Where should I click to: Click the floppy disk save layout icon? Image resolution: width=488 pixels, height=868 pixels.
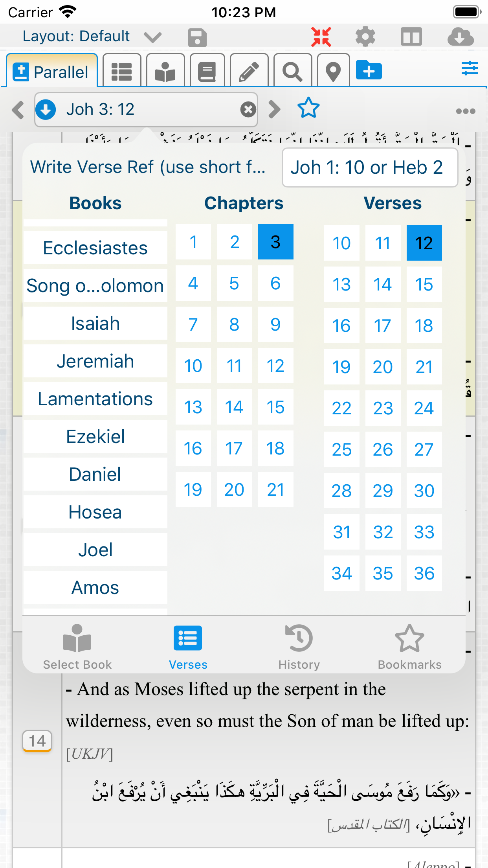tap(197, 38)
